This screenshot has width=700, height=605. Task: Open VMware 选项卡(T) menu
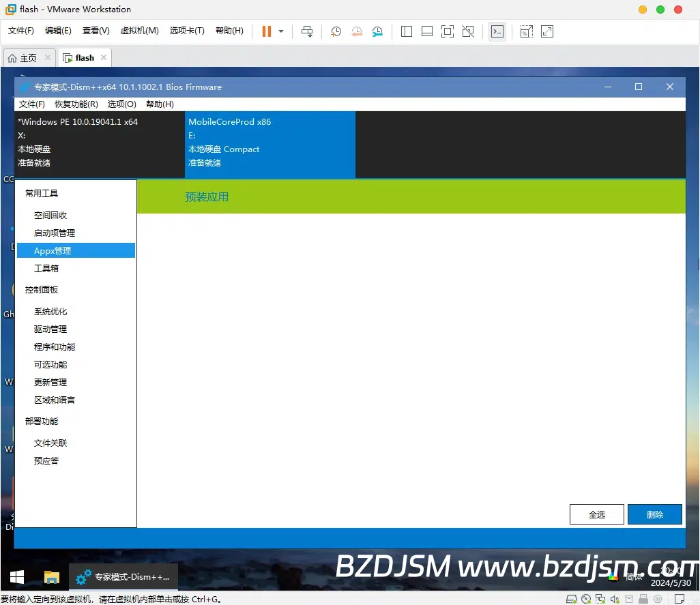point(187,30)
